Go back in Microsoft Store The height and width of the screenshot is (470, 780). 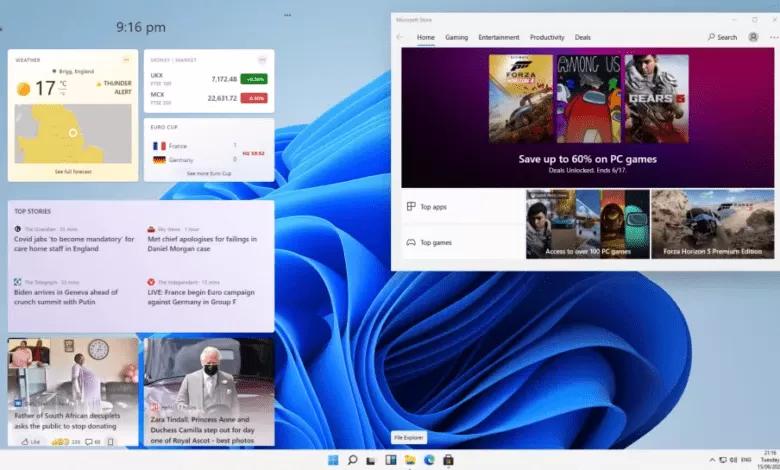400,37
